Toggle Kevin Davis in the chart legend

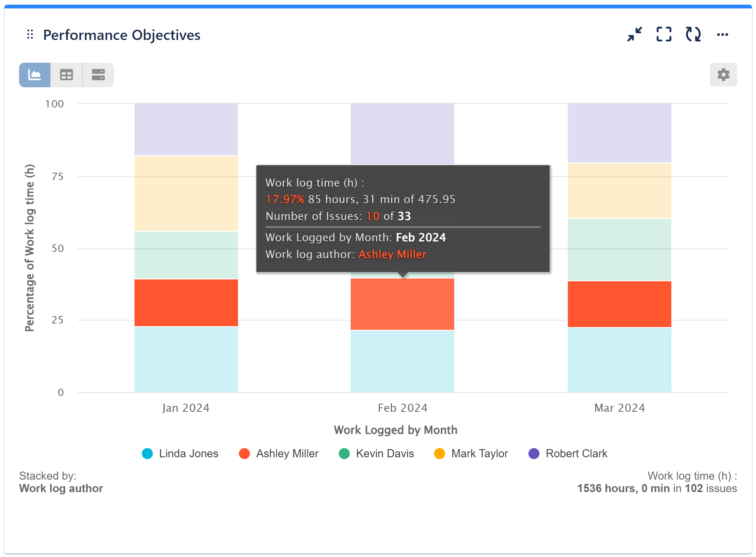[x=376, y=453]
